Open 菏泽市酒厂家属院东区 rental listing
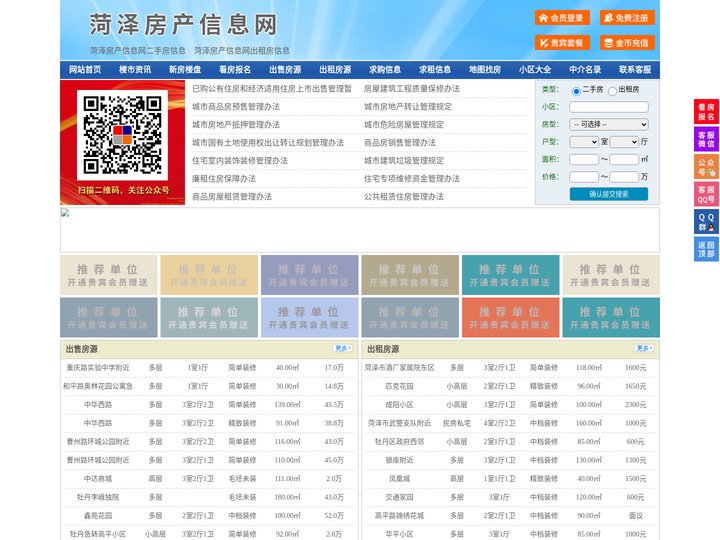This screenshot has height=540, width=720. pos(399,368)
